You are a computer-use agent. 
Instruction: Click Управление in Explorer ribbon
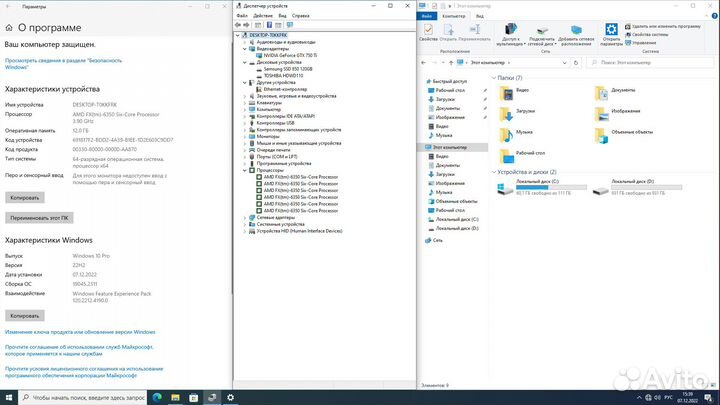pos(641,43)
